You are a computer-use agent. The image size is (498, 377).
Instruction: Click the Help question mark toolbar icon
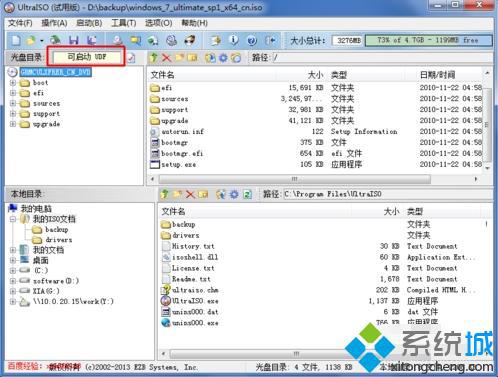252,40
